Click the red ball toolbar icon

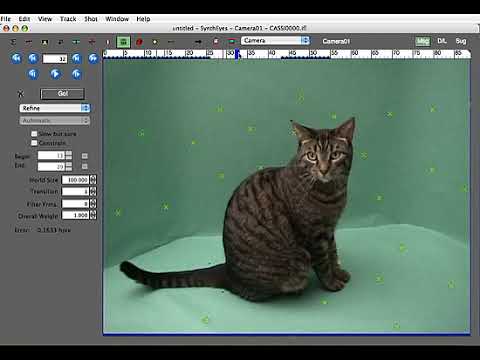click(x=139, y=42)
